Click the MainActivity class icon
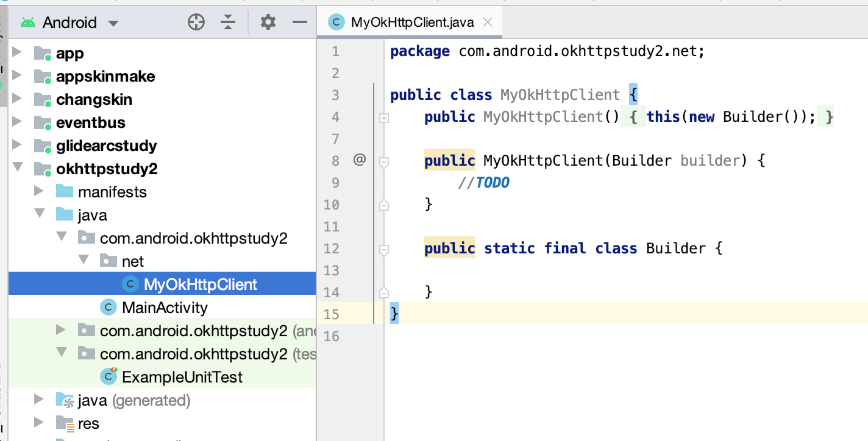Screen dimensions: 868x441 click(x=108, y=308)
